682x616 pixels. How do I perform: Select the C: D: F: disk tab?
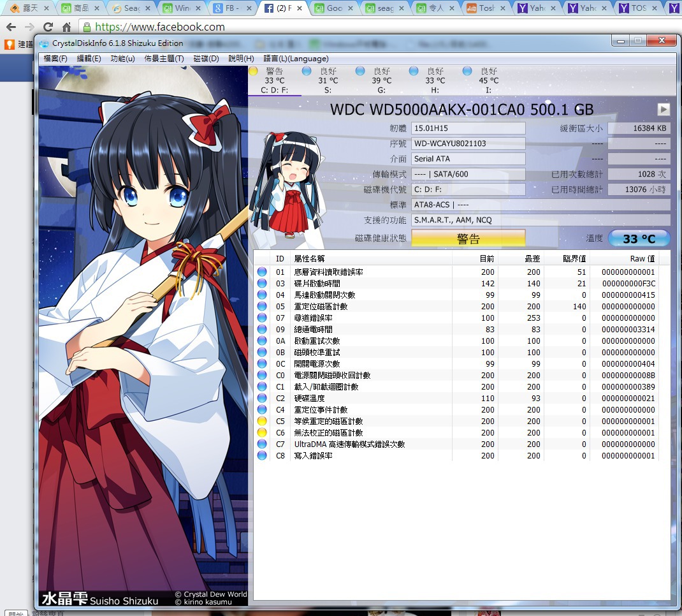pos(275,80)
